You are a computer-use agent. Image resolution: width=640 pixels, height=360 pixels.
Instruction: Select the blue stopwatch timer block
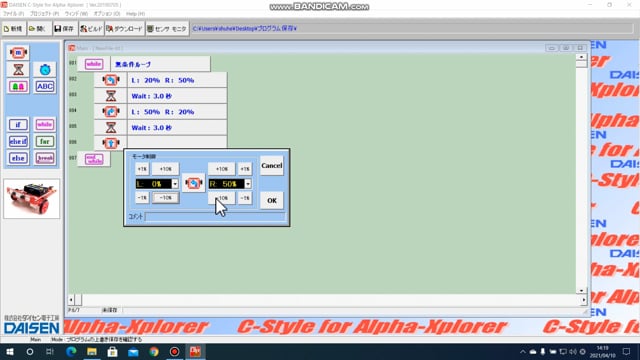coord(44,70)
